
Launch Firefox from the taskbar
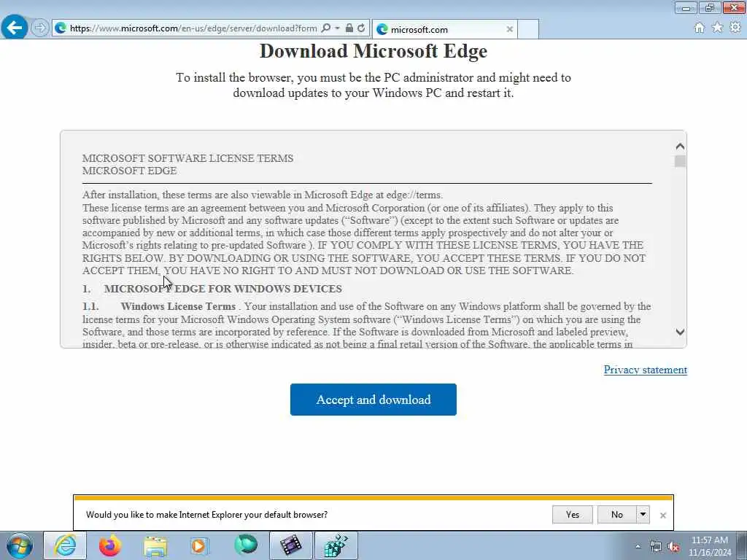(110, 545)
